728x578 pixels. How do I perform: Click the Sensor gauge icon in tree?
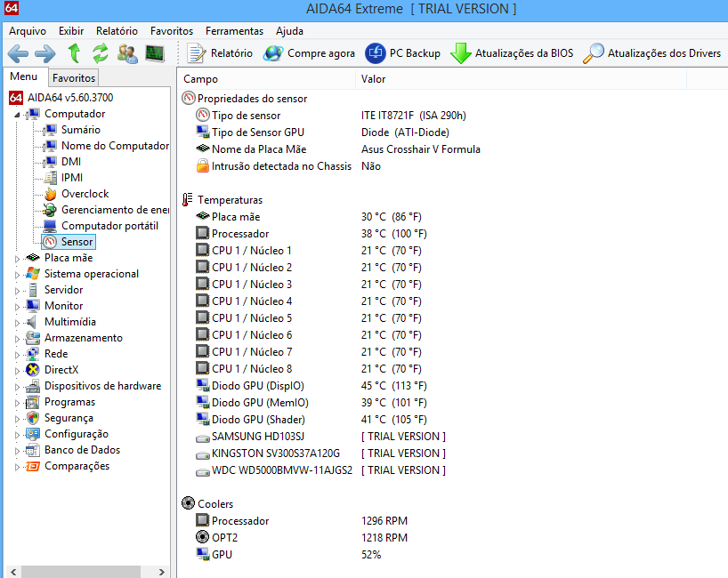(50, 242)
